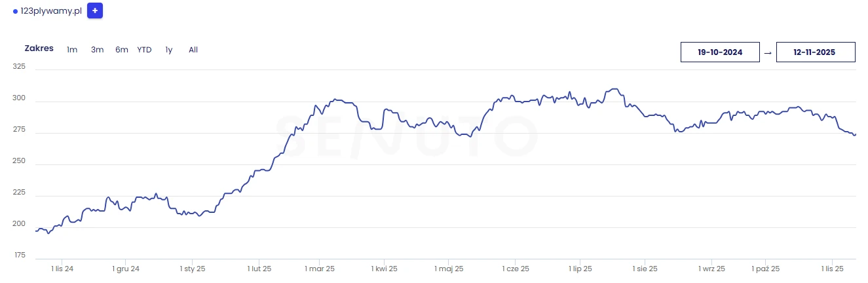The width and height of the screenshot is (868, 283).
Task: Click the blue legend dot for 123plywamy.pl
Action: pos(16,12)
